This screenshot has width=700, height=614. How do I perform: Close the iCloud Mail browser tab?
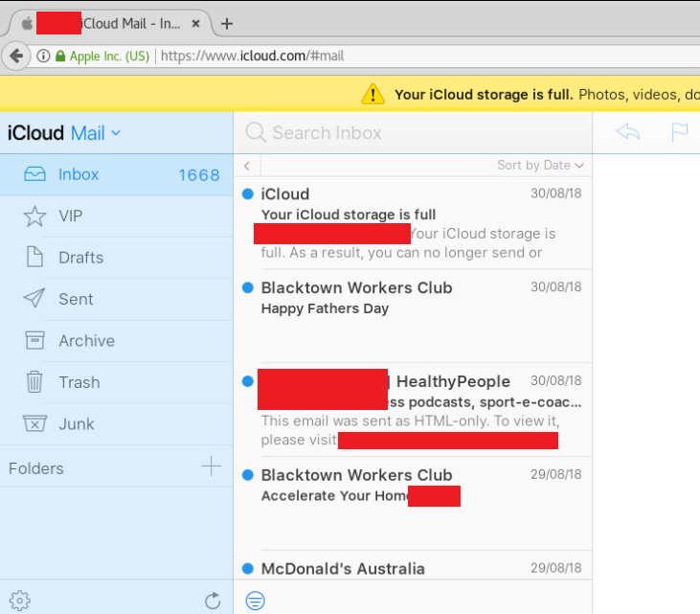click(195, 24)
